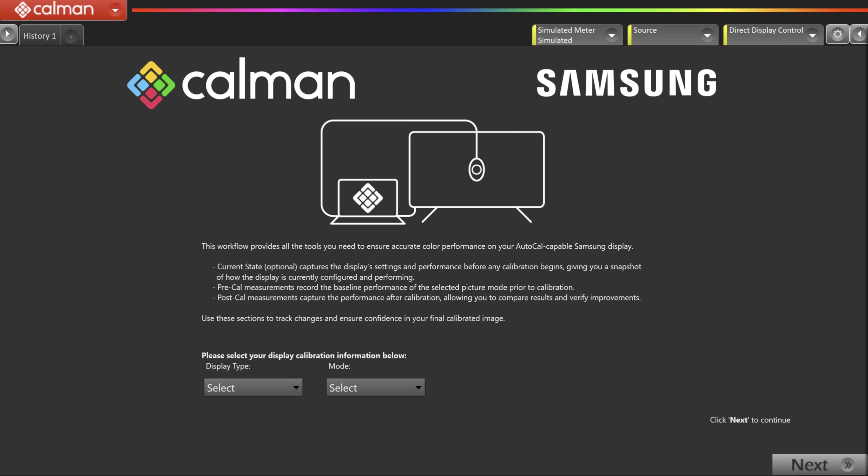868x476 pixels.
Task: Open the Mode select dropdown
Action: pyautogui.click(x=375, y=388)
